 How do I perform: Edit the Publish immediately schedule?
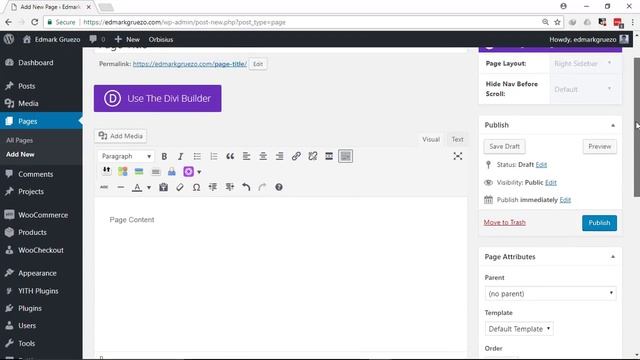click(x=565, y=200)
